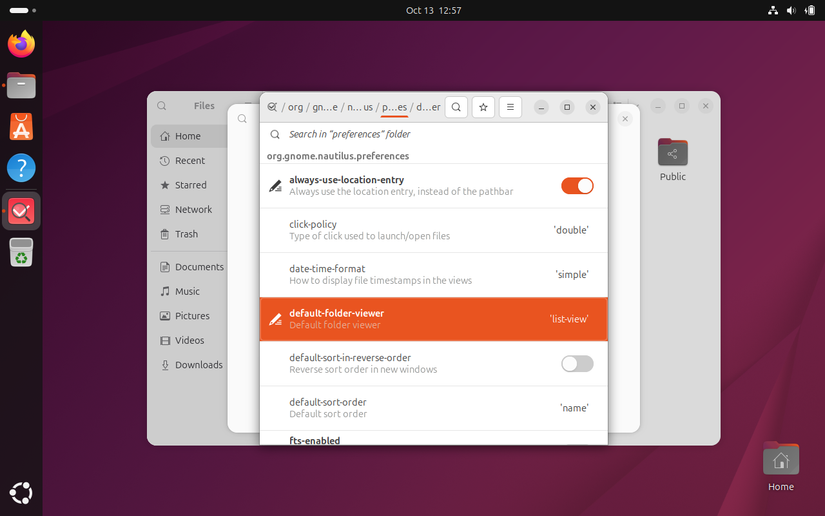Enable default-sort-in-reverse-order switch

(577, 364)
